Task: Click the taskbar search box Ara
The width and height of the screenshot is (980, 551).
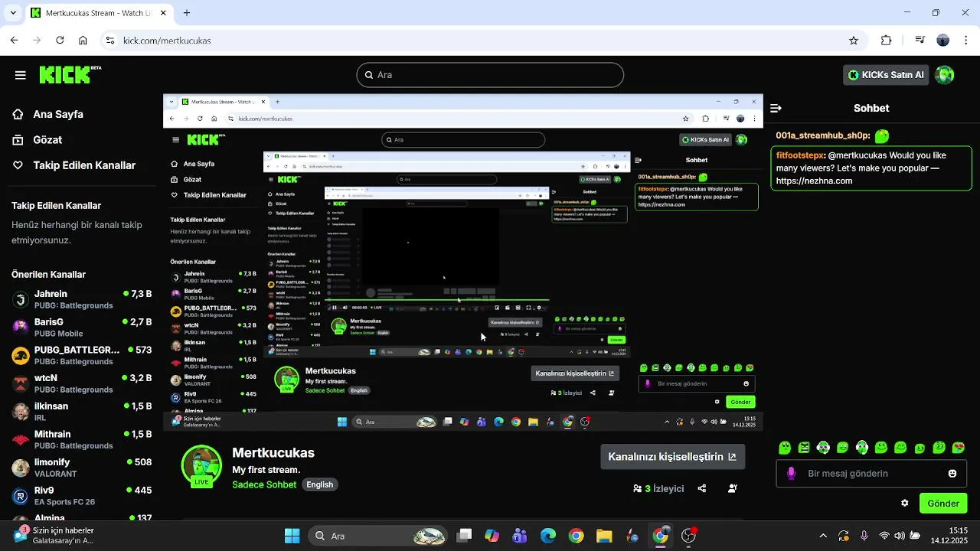Action: (379, 536)
